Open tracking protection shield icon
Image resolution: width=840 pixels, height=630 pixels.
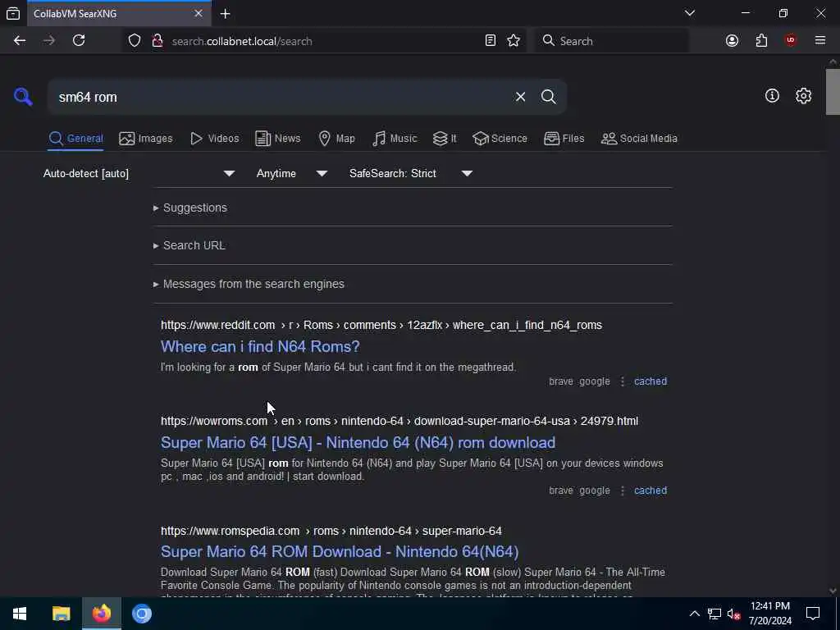pos(135,41)
